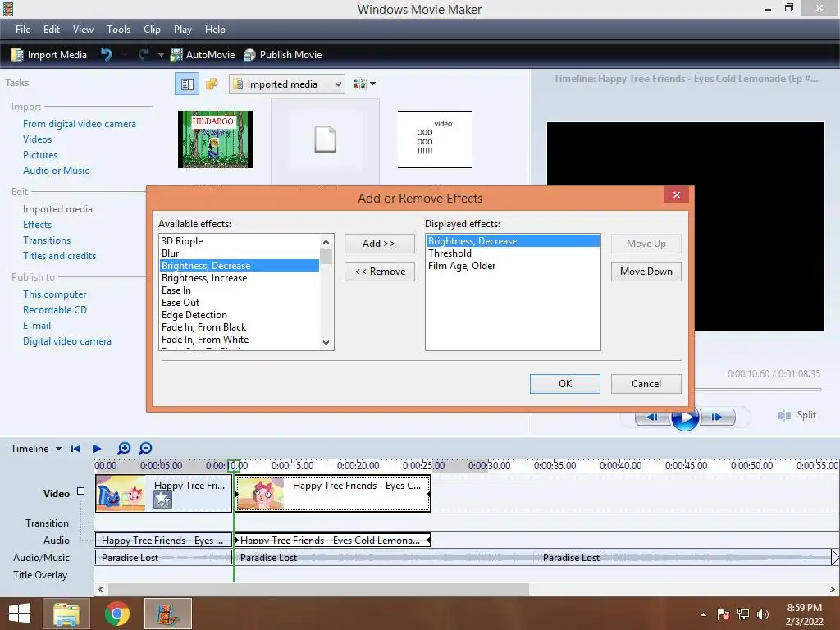Select Ease In effect
The height and width of the screenshot is (630, 840).
coord(239,290)
